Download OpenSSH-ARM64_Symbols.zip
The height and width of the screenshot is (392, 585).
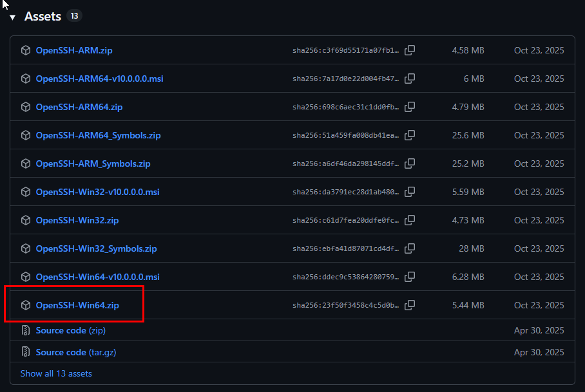click(x=98, y=135)
